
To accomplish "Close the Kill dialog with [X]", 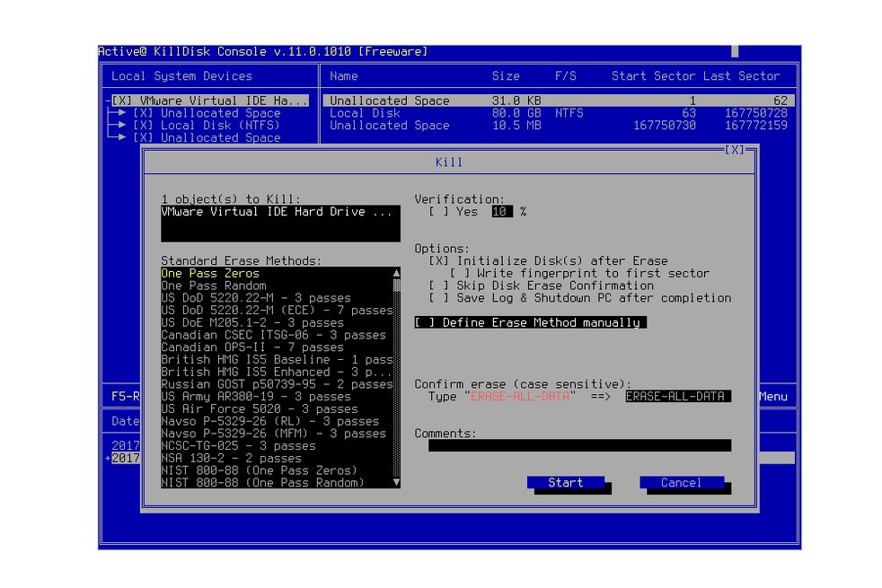I will pyautogui.click(x=734, y=150).
